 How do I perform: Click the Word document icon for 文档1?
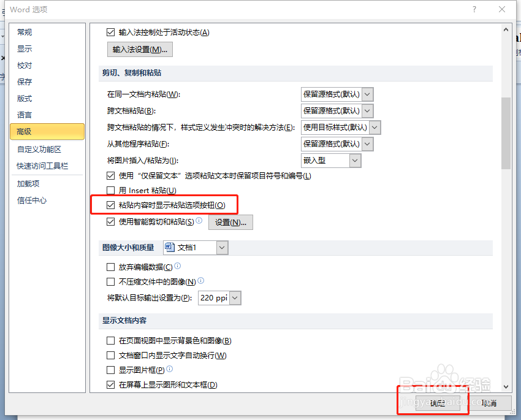pos(169,247)
